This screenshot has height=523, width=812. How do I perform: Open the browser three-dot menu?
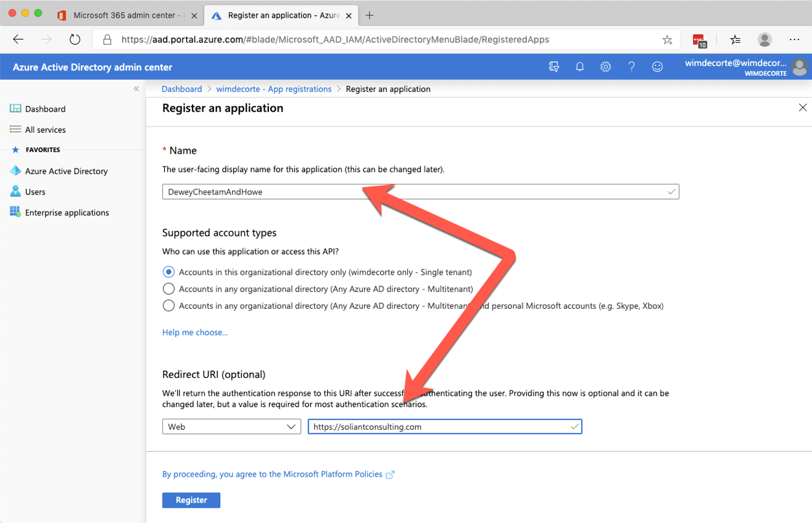(794, 40)
